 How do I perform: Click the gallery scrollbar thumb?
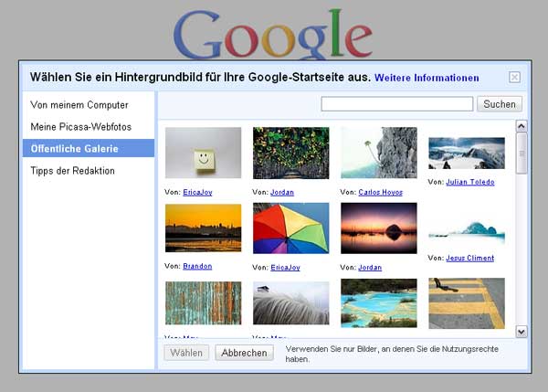click(x=522, y=154)
